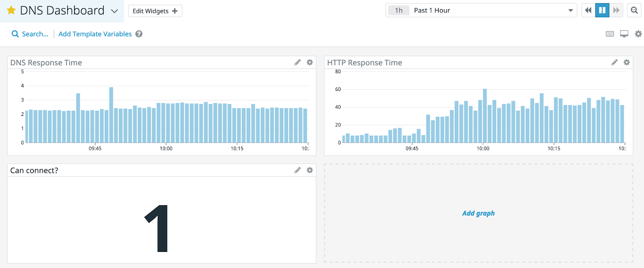Step back in time with rewind arrows

588,10
